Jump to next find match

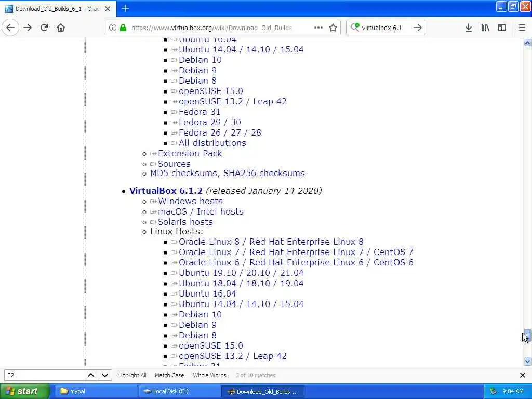105,375
